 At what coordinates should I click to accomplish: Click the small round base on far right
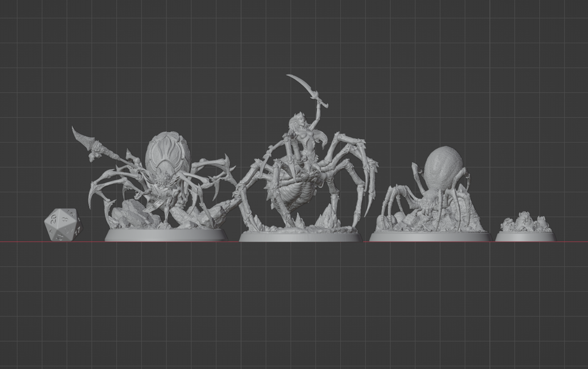pyautogui.click(x=525, y=237)
